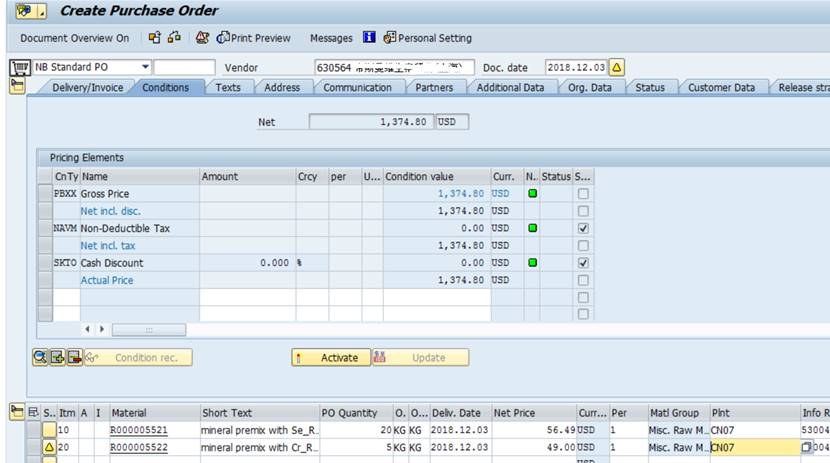The width and height of the screenshot is (830, 463).
Task: Switch to the Delivery/Invoice tab
Action: pyautogui.click(x=87, y=87)
